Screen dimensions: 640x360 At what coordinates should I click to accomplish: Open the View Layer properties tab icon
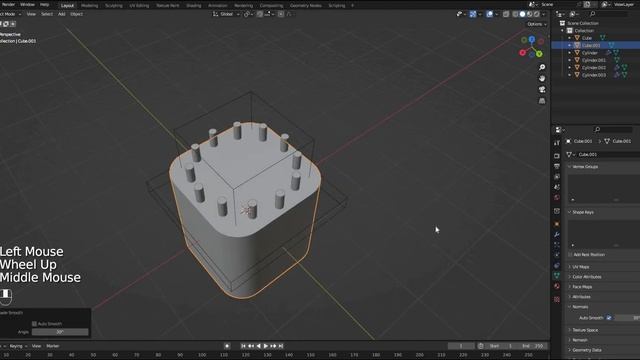click(557, 177)
